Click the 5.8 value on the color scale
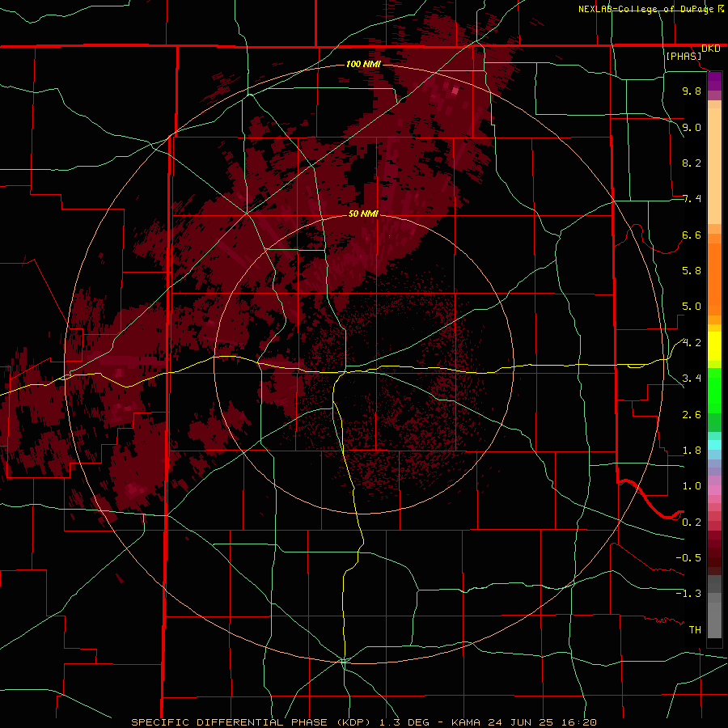The image size is (728, 728). click(x=692, y=271)
